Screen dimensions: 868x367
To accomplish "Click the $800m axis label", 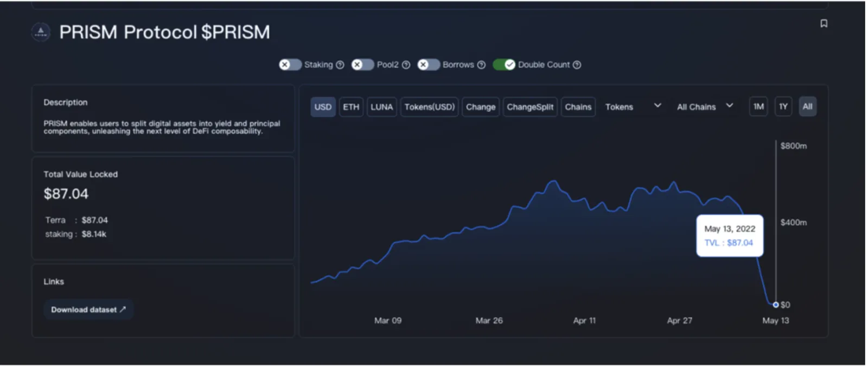I will click(x=794, y=145).
